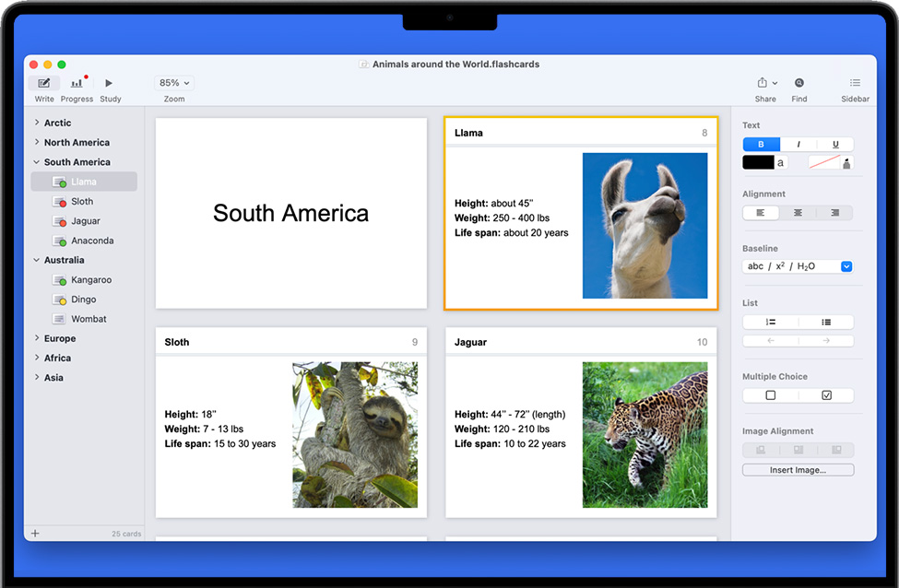Select the South America title card

[291, 213]
